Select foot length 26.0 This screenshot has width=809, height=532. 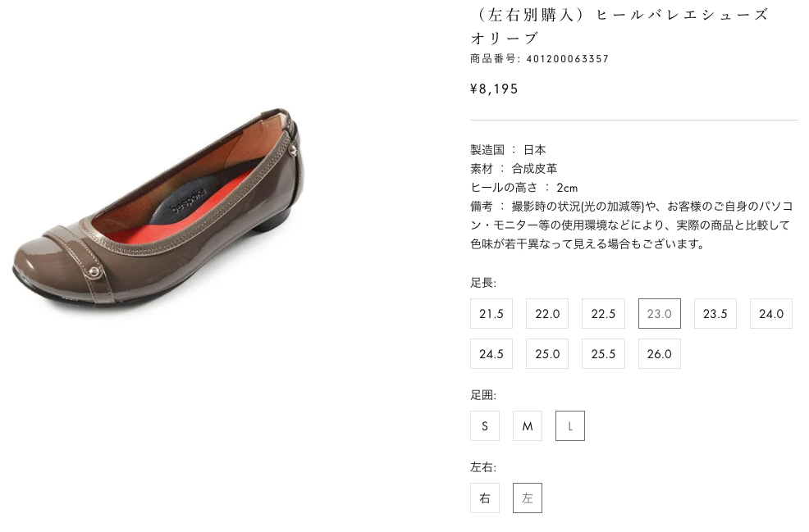(660, 353)
